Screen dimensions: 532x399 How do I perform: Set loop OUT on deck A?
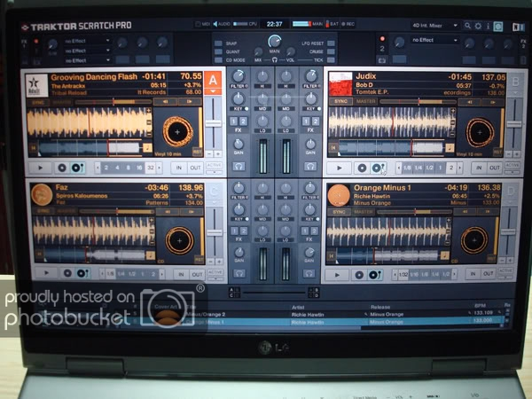coord(195,168)
